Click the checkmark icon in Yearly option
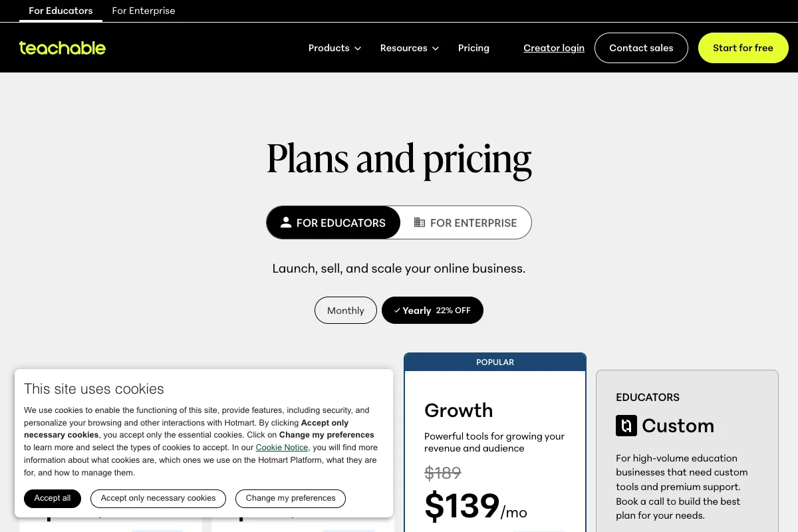 click(397, 311)
